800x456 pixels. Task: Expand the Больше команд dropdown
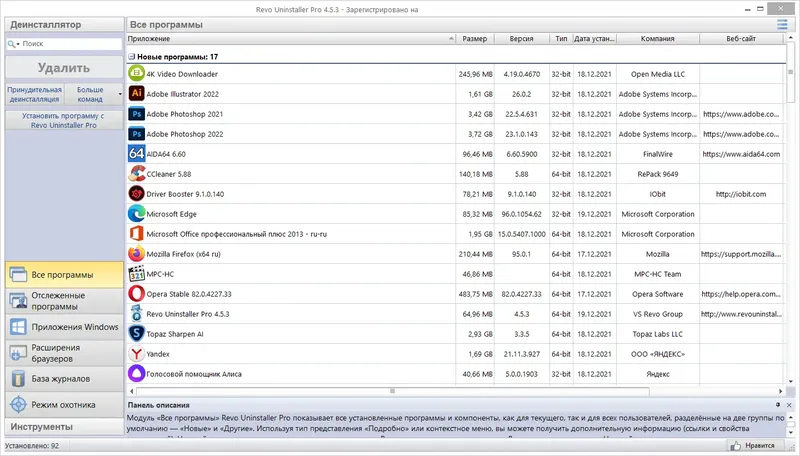tap(120, 94)
